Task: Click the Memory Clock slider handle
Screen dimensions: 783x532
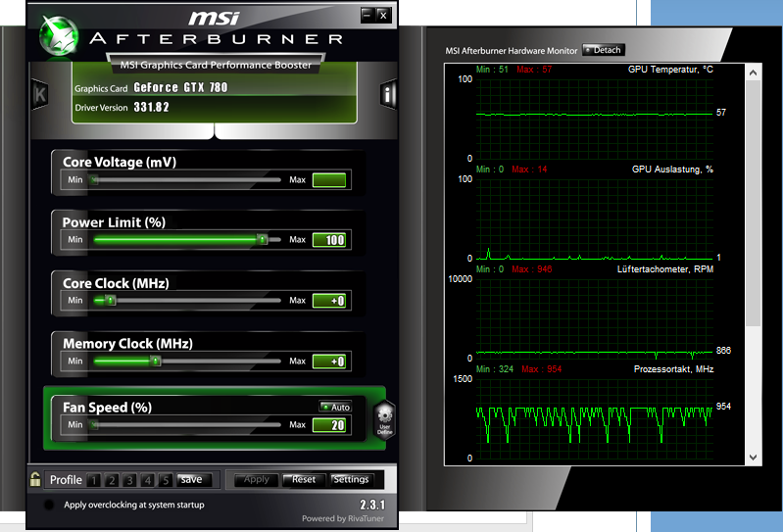Action: [156, 361]
